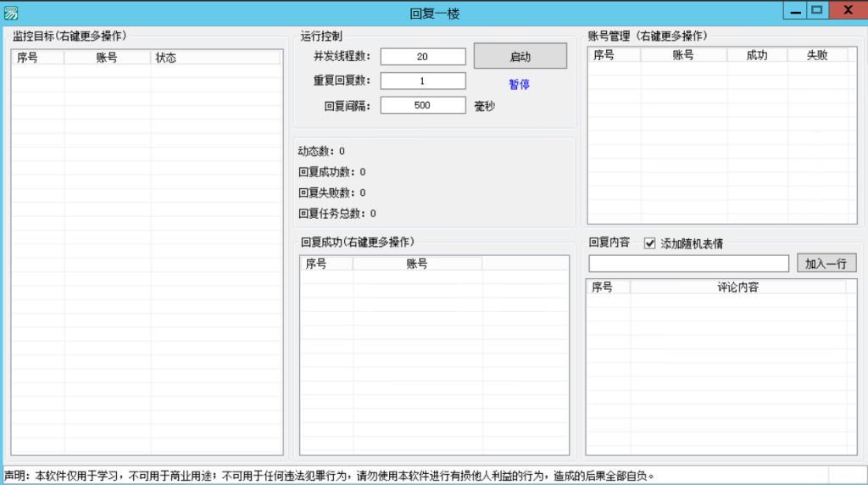Click the 重复回复数 input field
868x485 pixels.
coord(423,81)
